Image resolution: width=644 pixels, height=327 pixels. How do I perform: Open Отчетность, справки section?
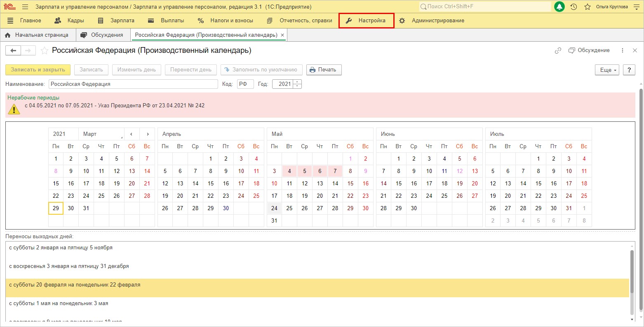point(299,20)
